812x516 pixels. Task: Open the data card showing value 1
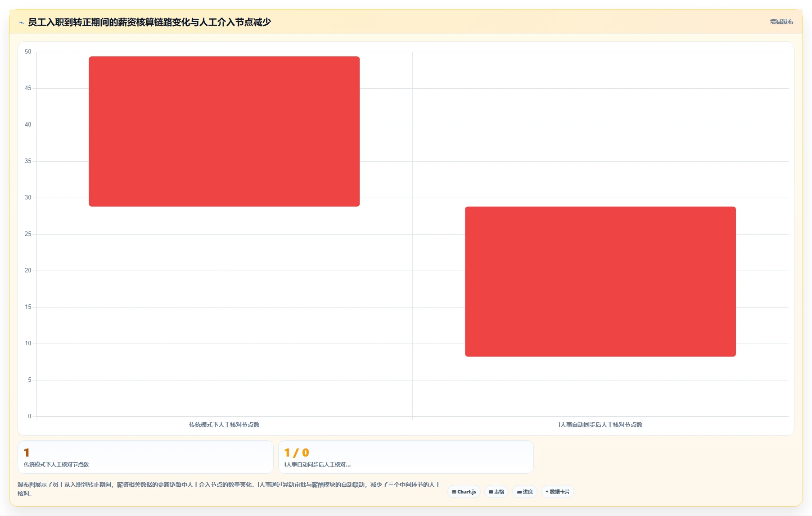click(145, 457)
